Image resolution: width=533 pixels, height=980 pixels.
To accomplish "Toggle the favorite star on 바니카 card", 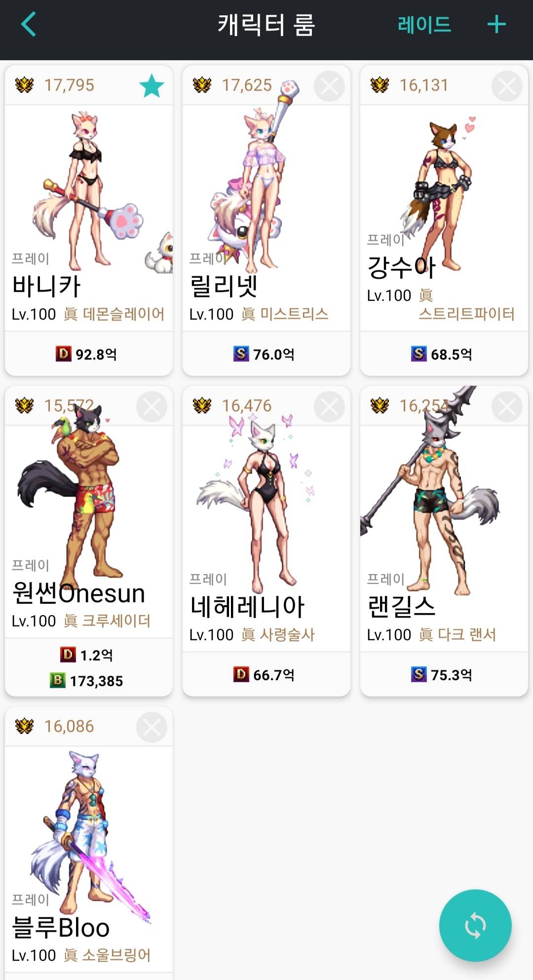I will pos(152,86).
